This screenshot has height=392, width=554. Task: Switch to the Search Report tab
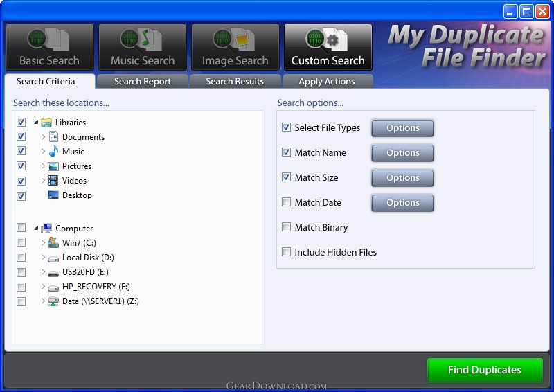tap(143, 81)
